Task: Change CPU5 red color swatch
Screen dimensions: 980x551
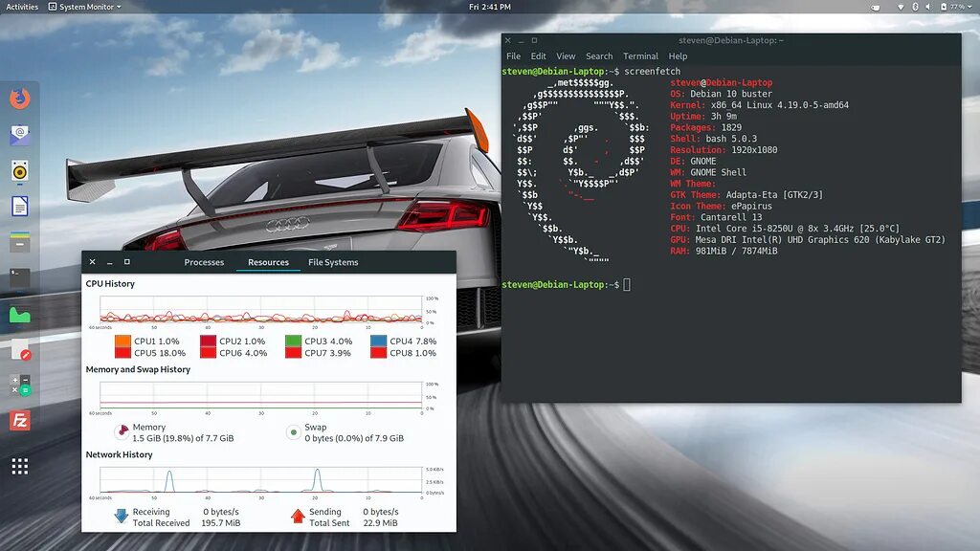Action: point(122,353)
